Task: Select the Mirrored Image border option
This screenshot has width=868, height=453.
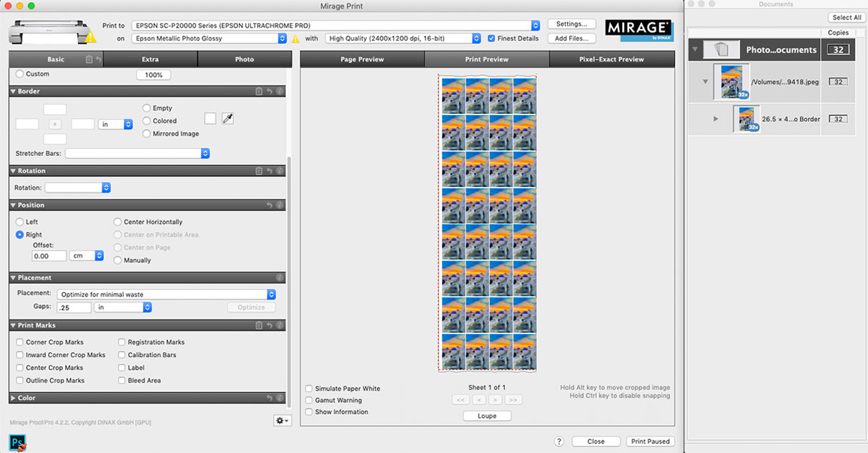Action: tap(147, 134)
